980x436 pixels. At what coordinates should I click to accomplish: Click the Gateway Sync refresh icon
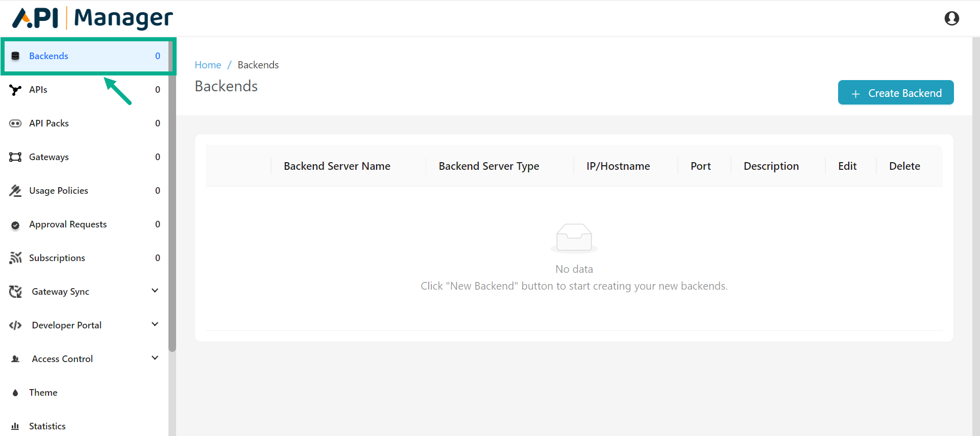point(15,291)
